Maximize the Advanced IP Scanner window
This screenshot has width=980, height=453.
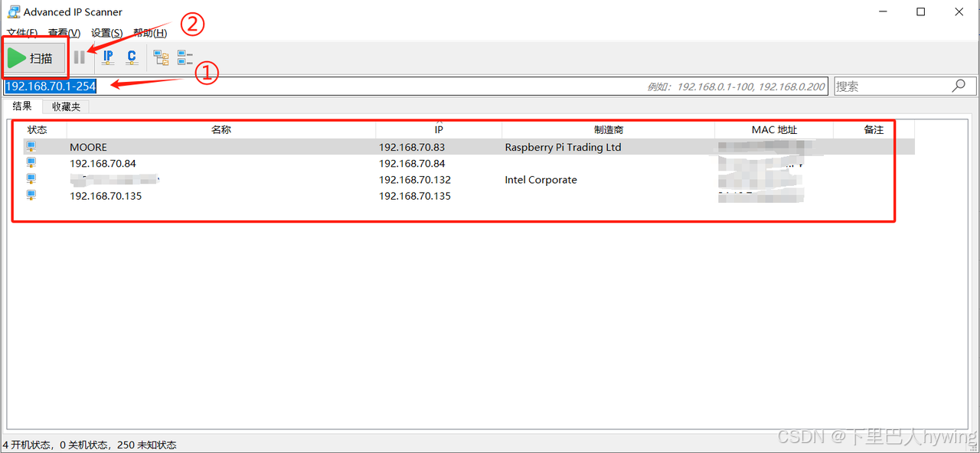(x=921, y=11)
